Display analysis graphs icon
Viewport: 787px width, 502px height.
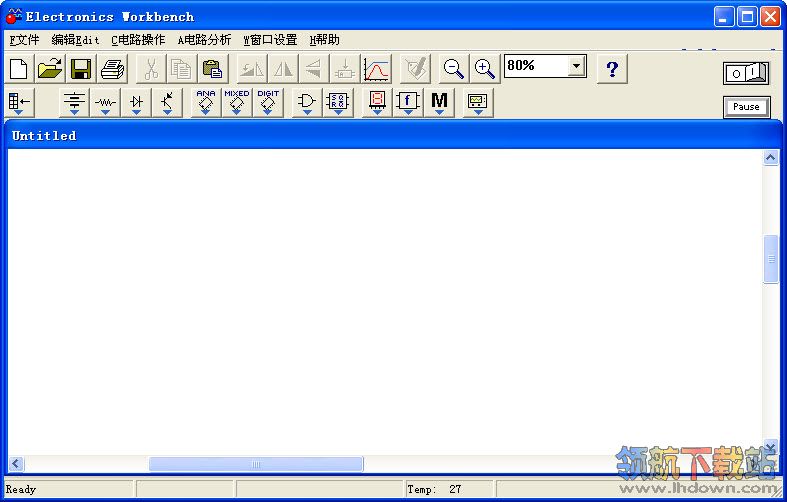pos(376,69)
